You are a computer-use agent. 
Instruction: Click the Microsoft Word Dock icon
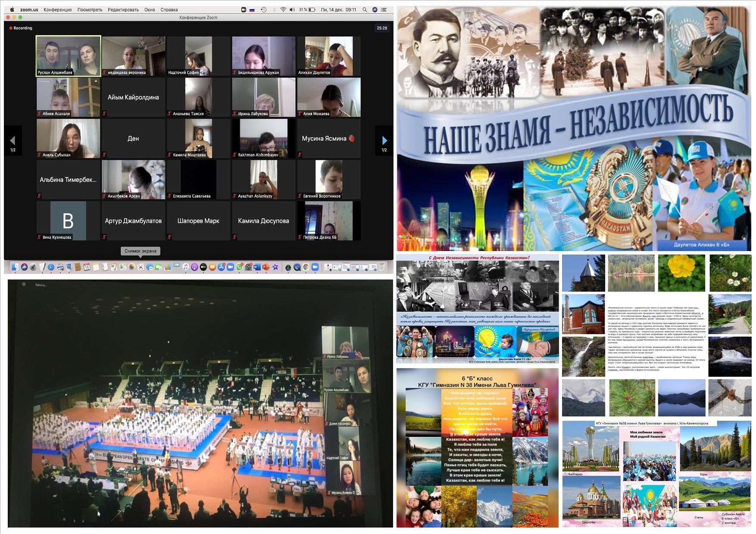tap(257, 267)
